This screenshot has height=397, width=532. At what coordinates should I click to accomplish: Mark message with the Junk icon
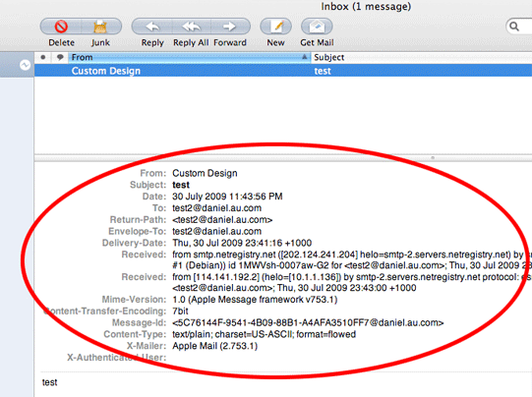click(x=100, y=27)
